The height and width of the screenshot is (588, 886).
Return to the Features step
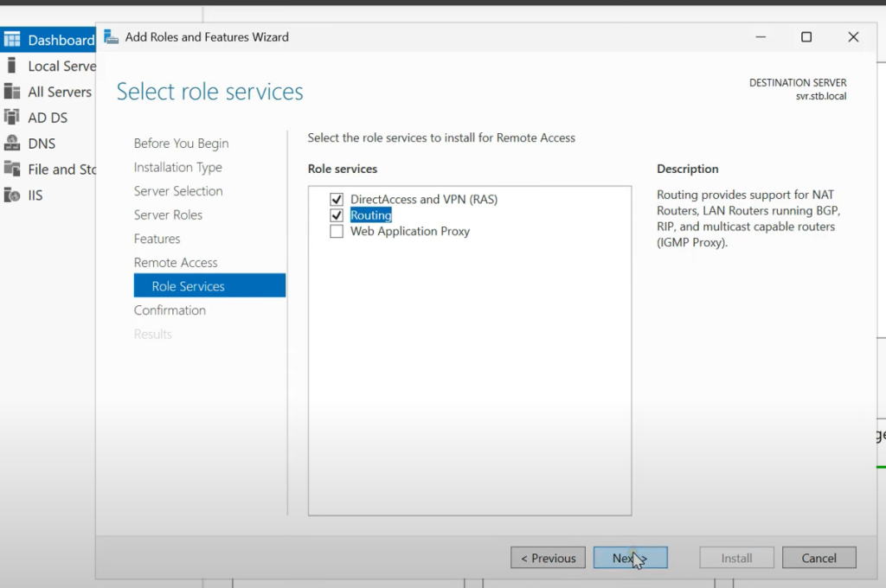[x=157, y=239]
